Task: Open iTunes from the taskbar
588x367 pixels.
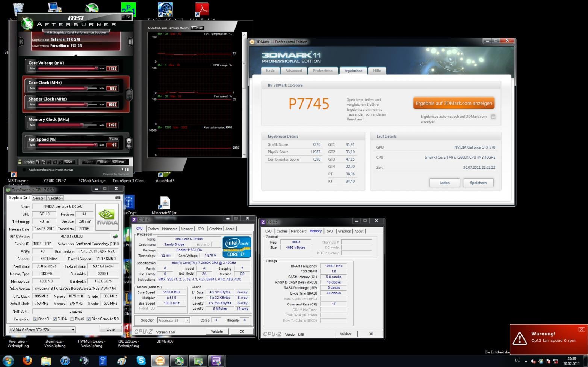Action: [65, 361]
